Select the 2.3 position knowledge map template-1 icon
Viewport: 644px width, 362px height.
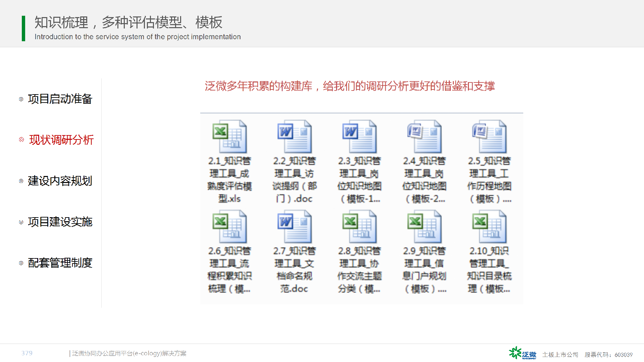pyautogui.click(x=359, y=137)
